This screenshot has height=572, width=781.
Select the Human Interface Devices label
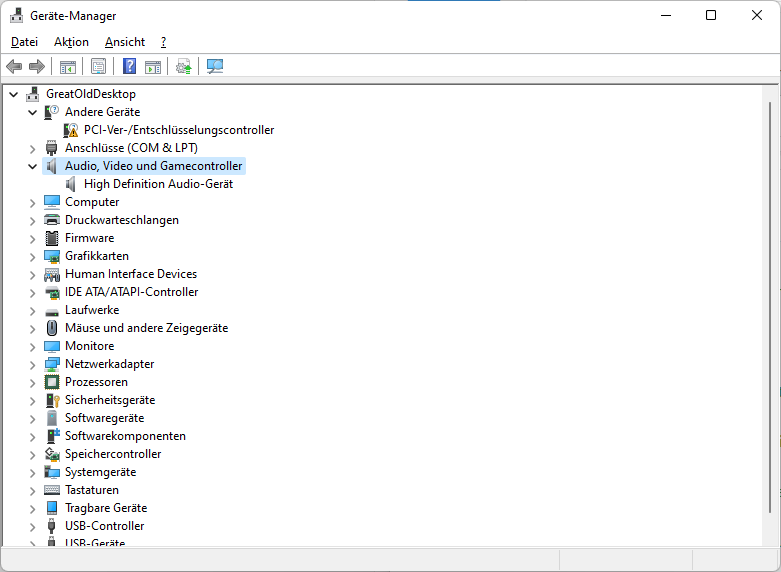coord(131,274)
